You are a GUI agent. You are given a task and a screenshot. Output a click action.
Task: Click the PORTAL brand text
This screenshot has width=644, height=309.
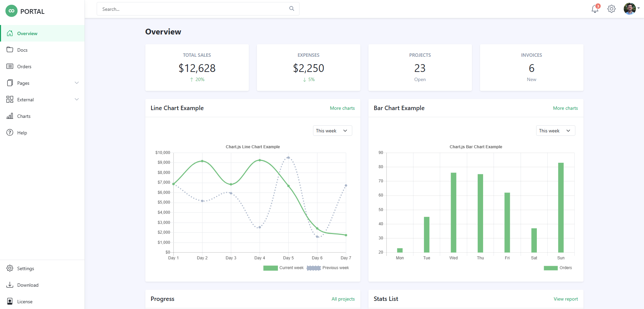pyautogui.click(x=32, y=11)
